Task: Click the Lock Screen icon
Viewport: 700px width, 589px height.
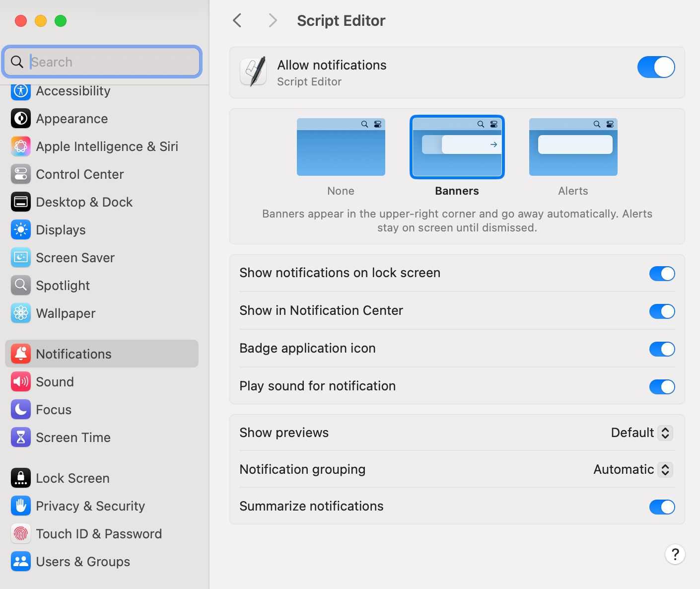Action: [21, 478]
